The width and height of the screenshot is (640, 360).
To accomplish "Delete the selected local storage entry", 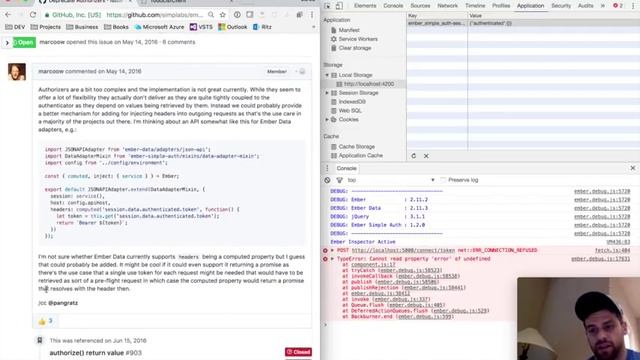I will (426, 156).
